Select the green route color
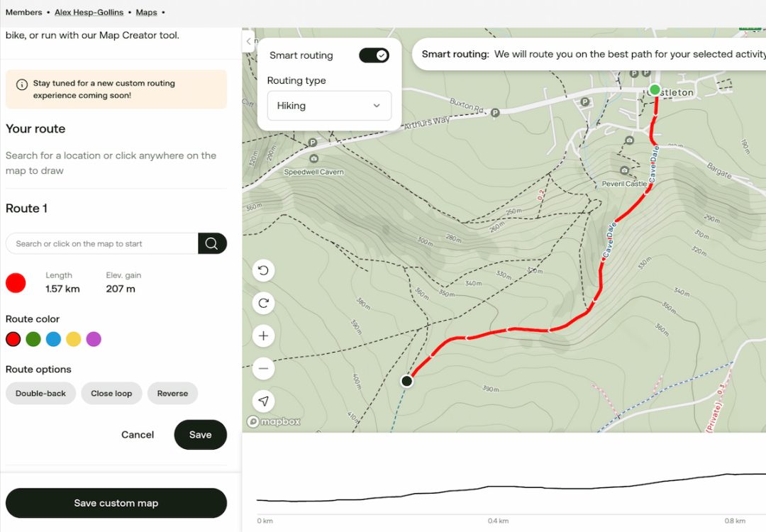The width and height of the screenshot is (766, 532). click(33, 339)
